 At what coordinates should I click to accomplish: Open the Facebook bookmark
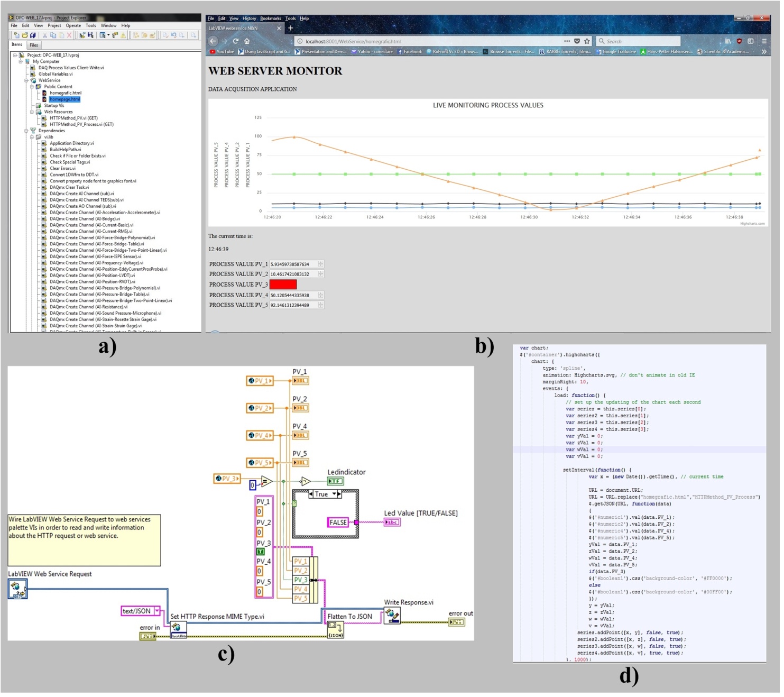pos(409,52)
